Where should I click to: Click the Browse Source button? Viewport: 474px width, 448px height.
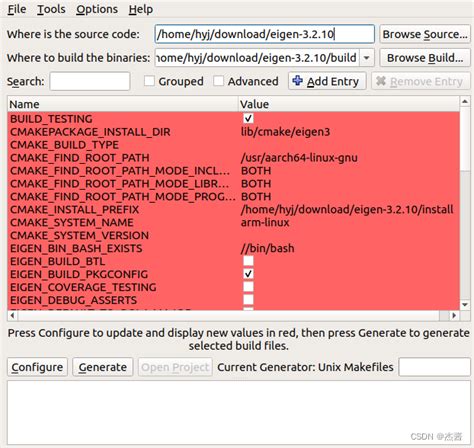click(425, 34)
